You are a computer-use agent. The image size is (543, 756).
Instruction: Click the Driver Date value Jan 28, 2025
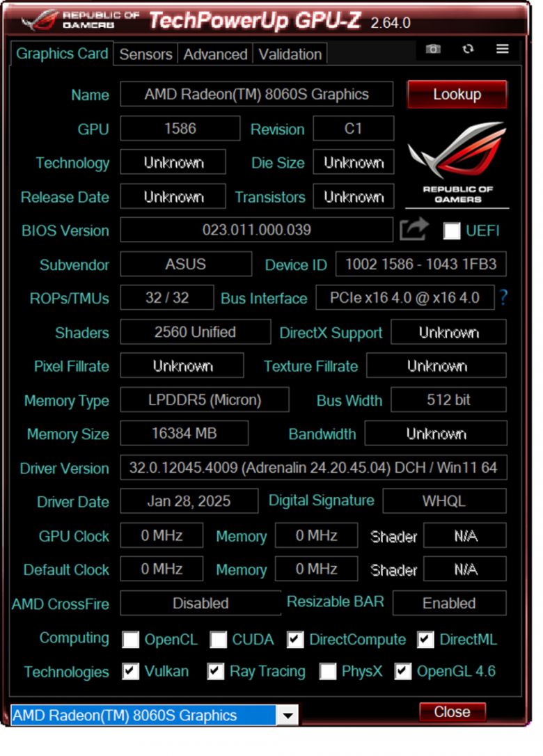(x=189, y=501)
